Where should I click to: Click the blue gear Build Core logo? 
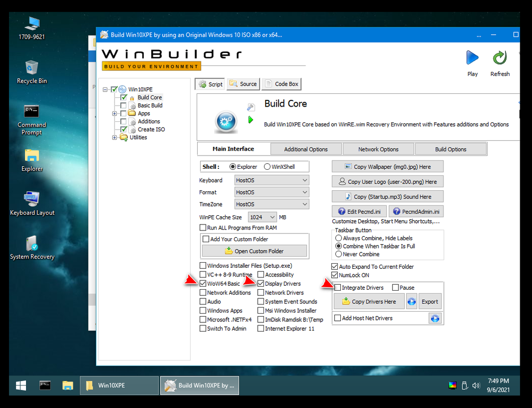click(x=226, y=121)
